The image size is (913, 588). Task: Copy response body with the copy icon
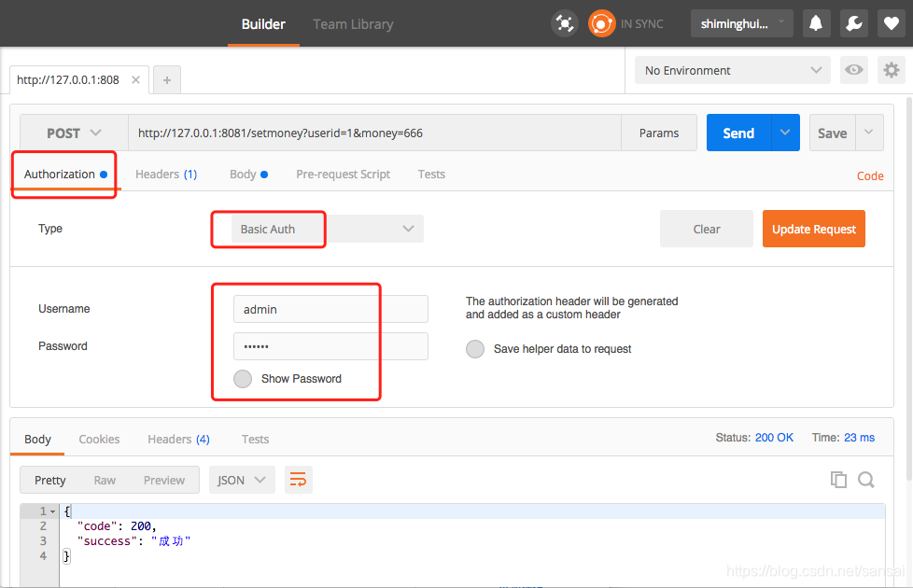pos(838,480)
